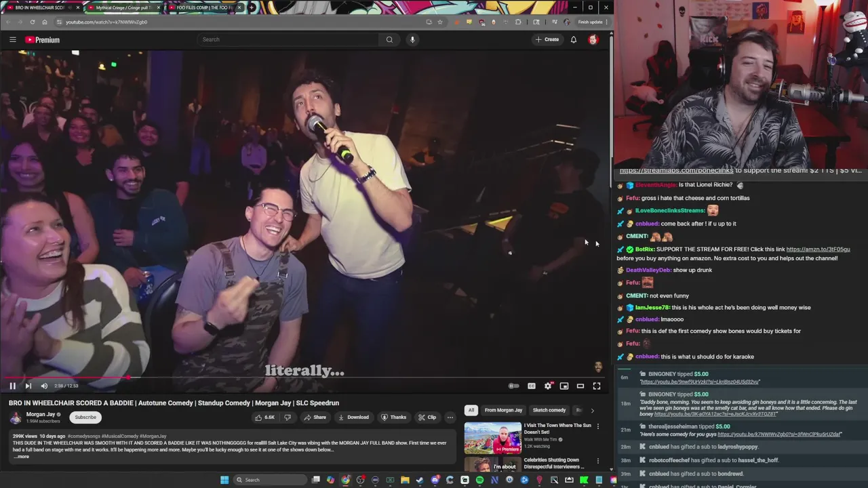Screen dimensions: 868x488
Task: Open options for I Visit The Town video
Action: click(x=597, y=426)
